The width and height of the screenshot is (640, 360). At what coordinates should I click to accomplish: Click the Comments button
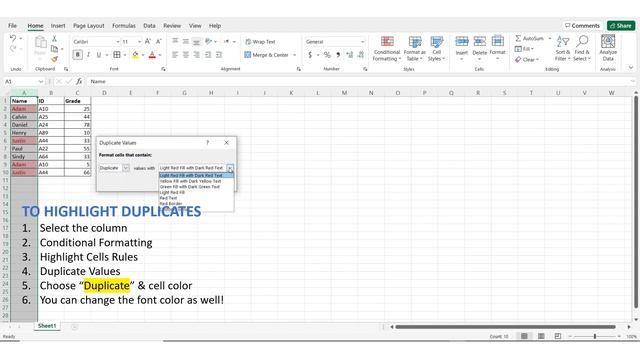tap(582, 25)
